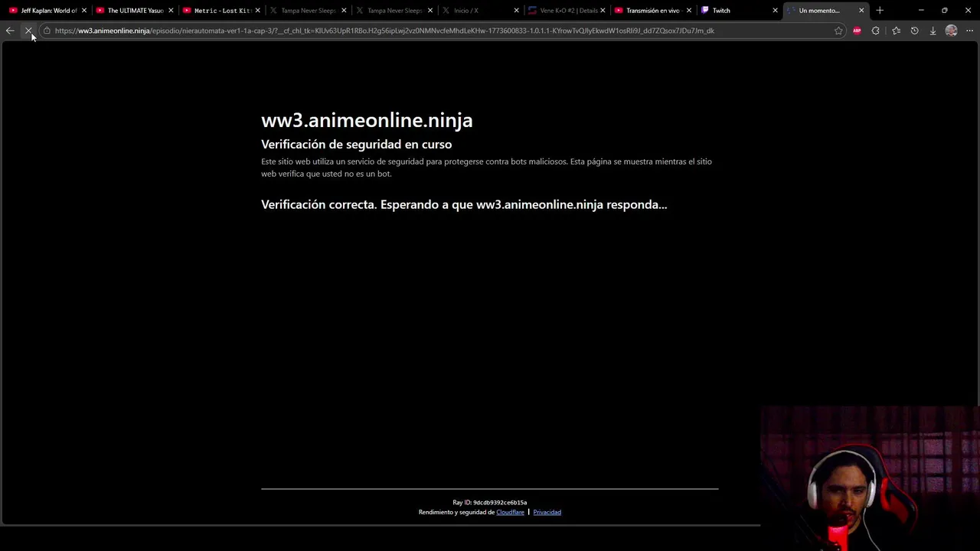Open the browser profile avatar
The height and width of the screenshot is (551, 980).
point(951,31)
